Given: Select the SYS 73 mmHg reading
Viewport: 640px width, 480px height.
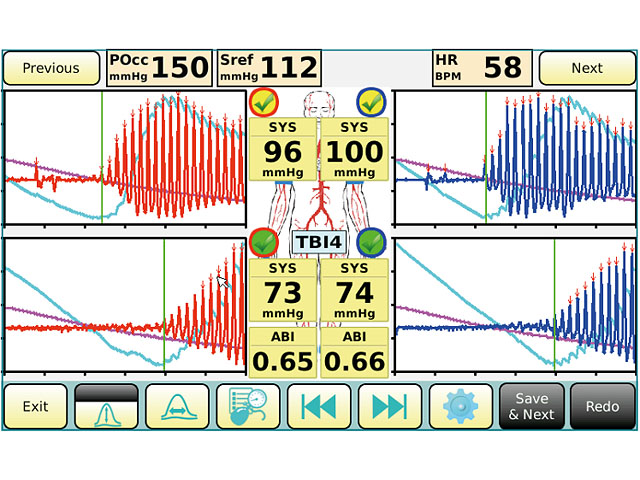Looking at the screenshot, I should (282, 290).
